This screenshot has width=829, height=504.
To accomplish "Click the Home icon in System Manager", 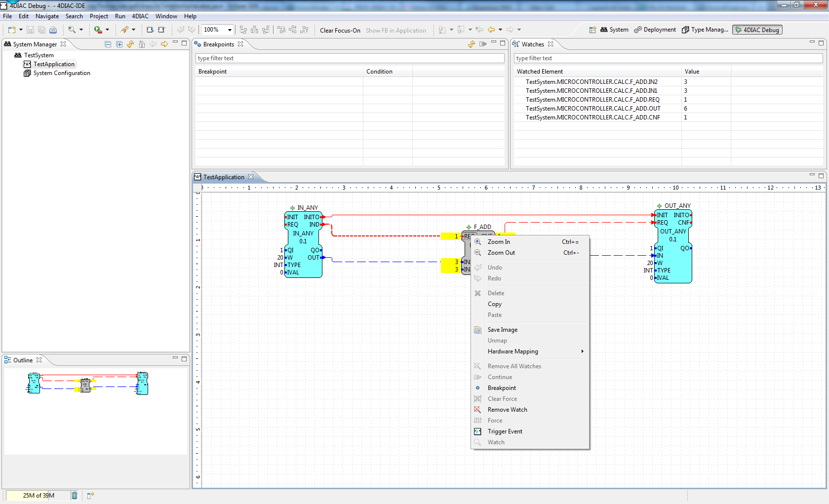I will tap(142, 44).
